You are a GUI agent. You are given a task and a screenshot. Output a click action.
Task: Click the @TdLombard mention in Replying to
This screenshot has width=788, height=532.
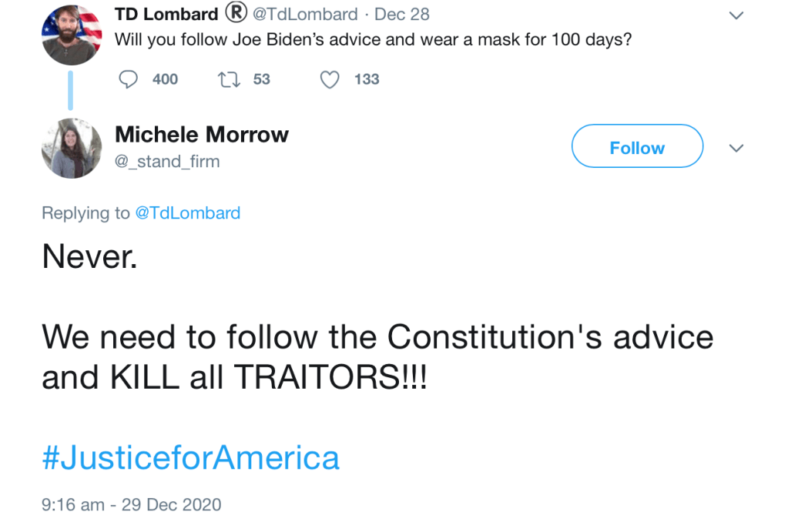coord(187,213)
